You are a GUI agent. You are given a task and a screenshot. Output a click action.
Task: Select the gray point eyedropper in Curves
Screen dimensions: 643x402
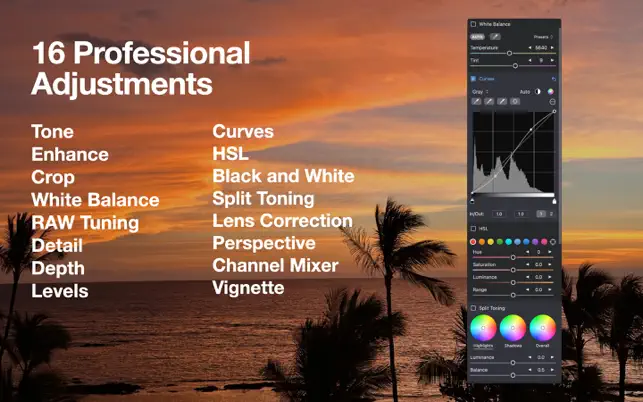click(489, 101)
